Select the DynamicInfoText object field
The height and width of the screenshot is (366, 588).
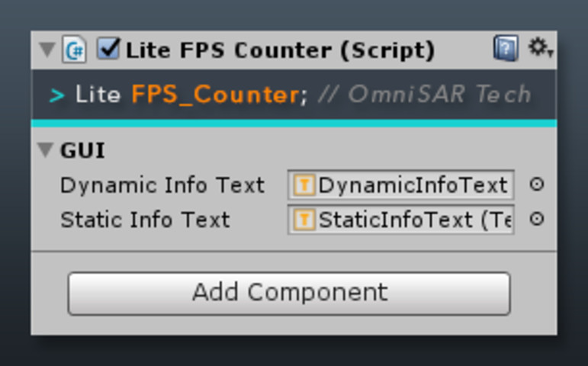401,185
